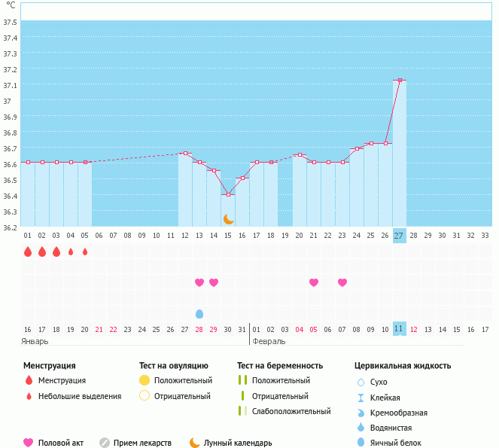Click the temperature peak point on day 27
This screenshot has width=499, height=448.
(x=400, y=80)
